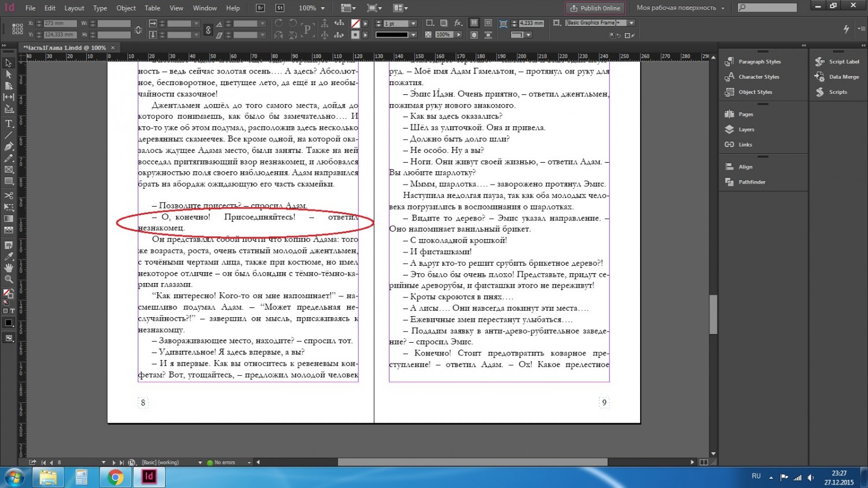Open the Paragraph Styles panel
The height and width of the screenshot is (488, 868).
tap(753, 61)
